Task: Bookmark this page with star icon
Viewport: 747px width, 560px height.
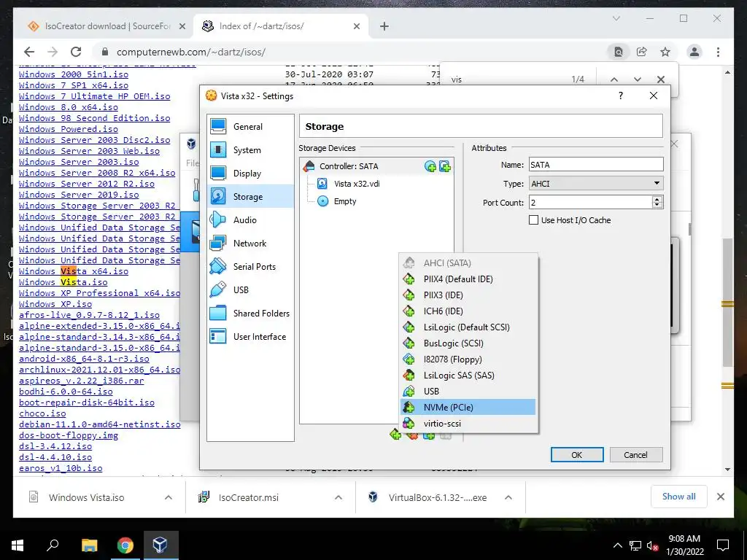Action: point(665,52)
